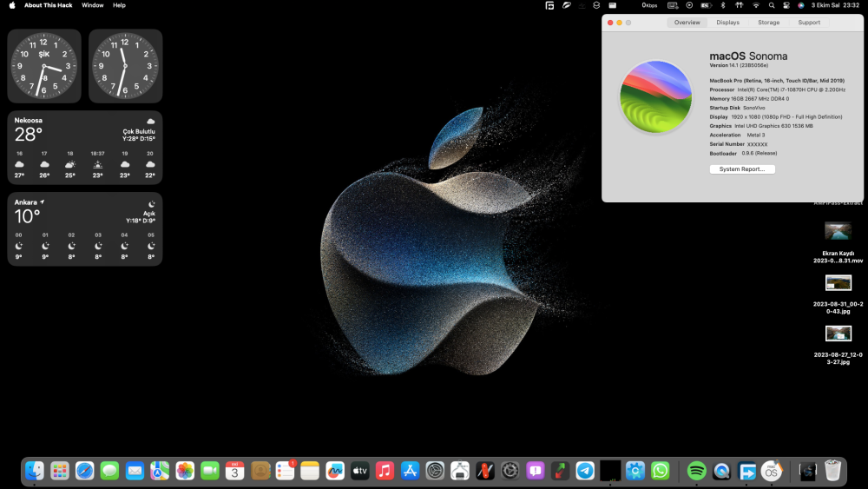Open the Trash in the dock
This screenshot has width=868, height=489.
(832, 471)
